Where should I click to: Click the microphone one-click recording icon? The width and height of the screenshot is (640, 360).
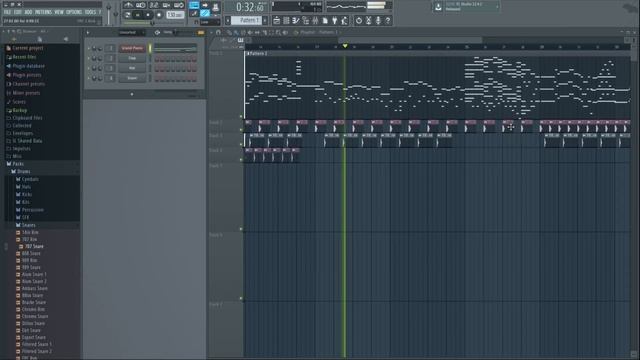point(378,20)
